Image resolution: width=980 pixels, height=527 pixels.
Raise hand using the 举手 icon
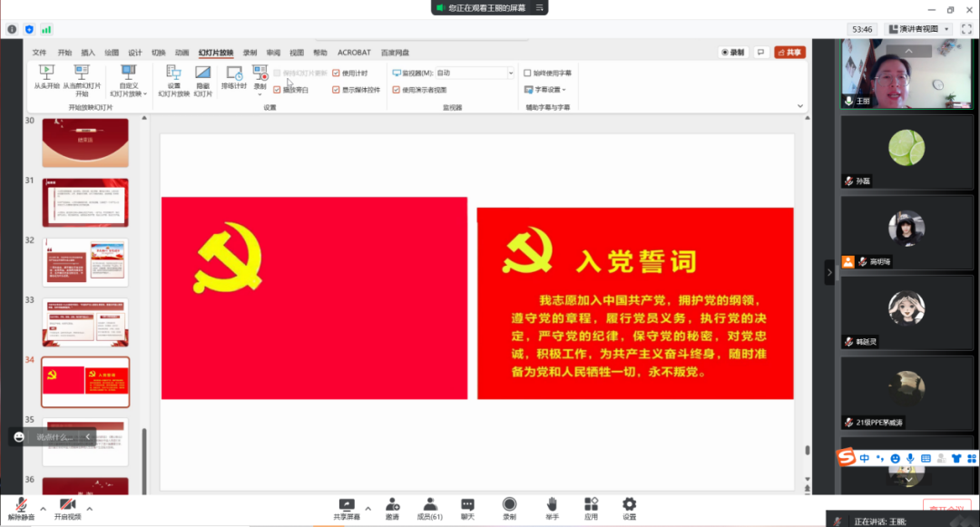552,505
